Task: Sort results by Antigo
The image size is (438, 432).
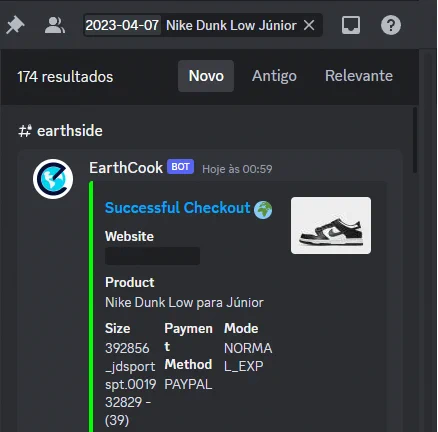Action: (x=274, y=76)
